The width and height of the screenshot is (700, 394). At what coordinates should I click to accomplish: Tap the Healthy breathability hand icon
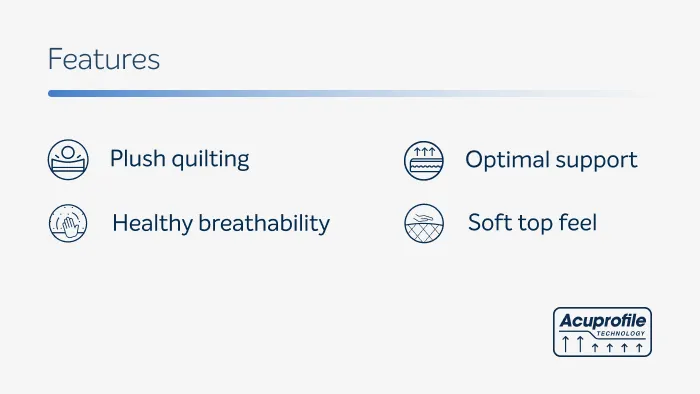point(68,223)
